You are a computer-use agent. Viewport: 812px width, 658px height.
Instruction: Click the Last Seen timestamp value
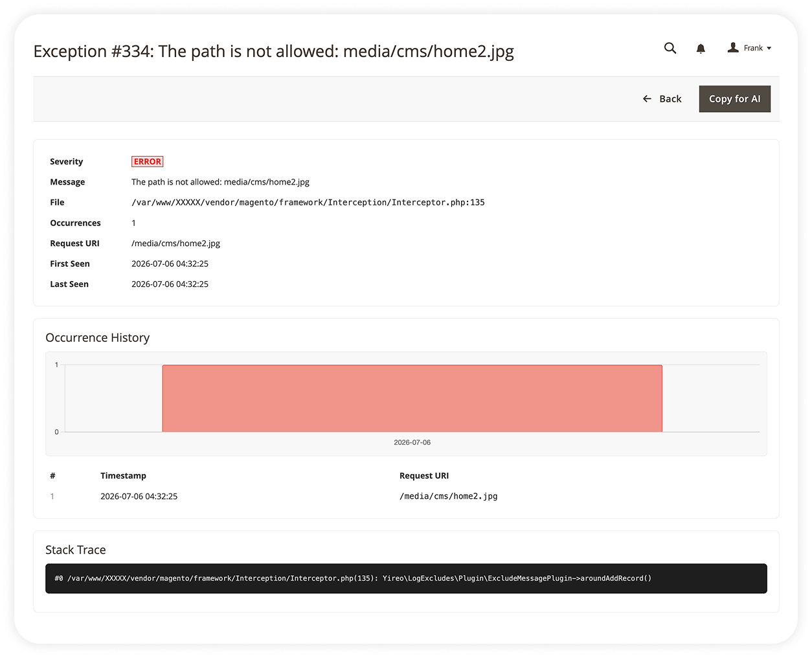point(170,284)
